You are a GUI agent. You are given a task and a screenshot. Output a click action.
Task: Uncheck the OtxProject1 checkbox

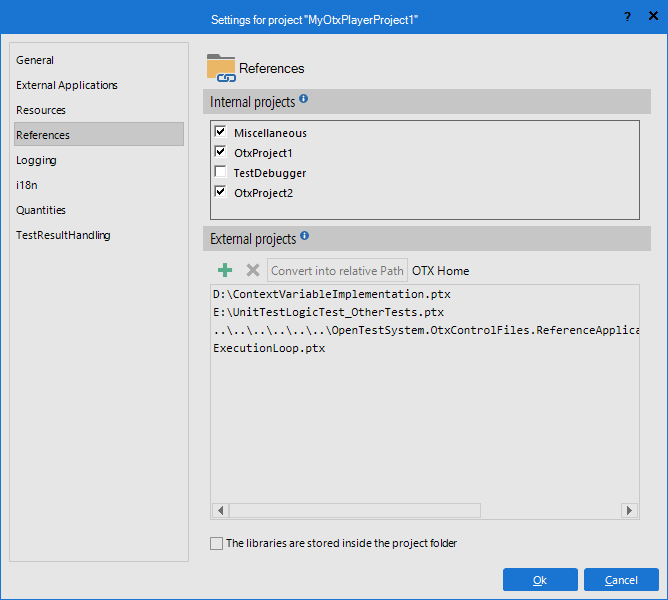coord(220,152)
